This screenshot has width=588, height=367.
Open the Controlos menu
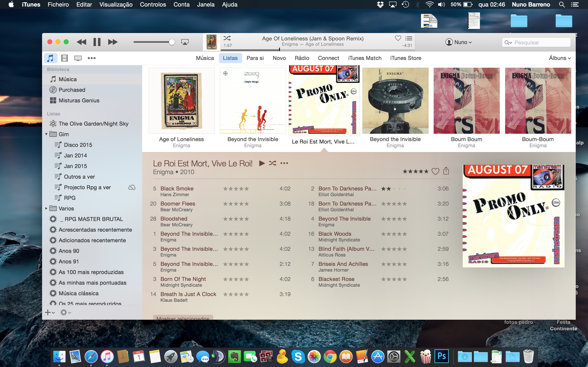click(x=153, y=4)
